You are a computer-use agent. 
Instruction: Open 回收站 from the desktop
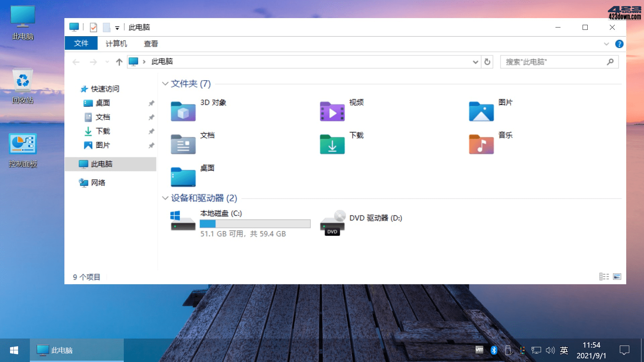click(23, 80)
